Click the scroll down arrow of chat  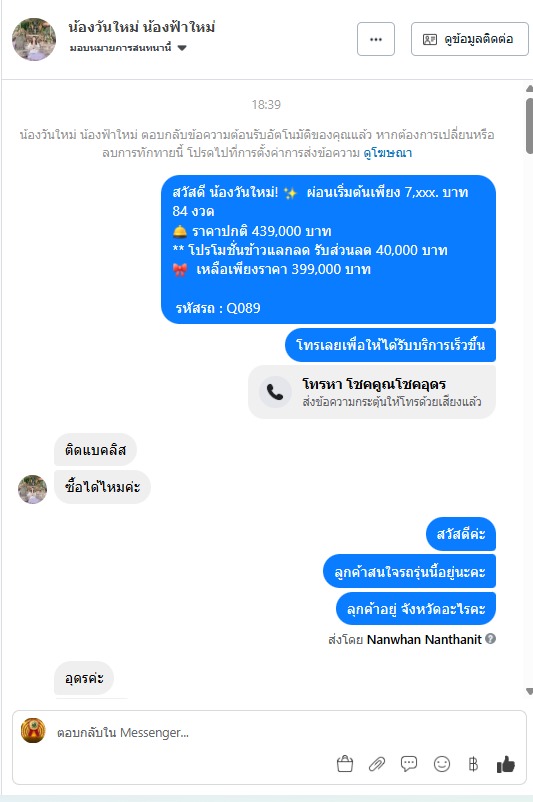click(529, 692)
